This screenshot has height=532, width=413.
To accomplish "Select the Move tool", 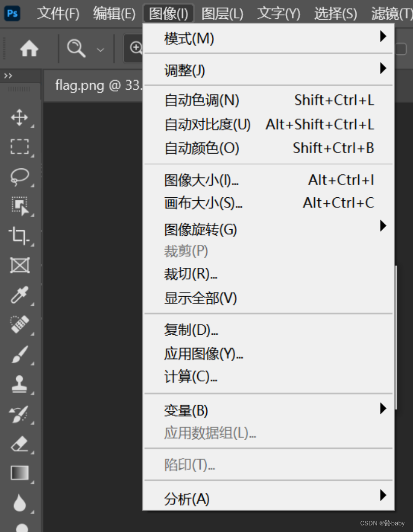I will 20,118.
